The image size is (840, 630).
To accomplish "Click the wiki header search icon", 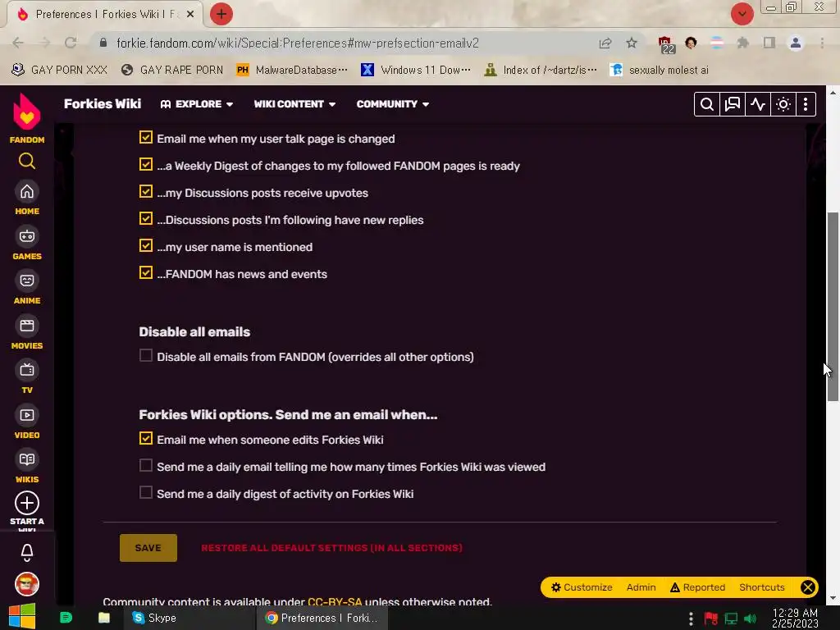I will pyautogui.click(x=706, y=104).
